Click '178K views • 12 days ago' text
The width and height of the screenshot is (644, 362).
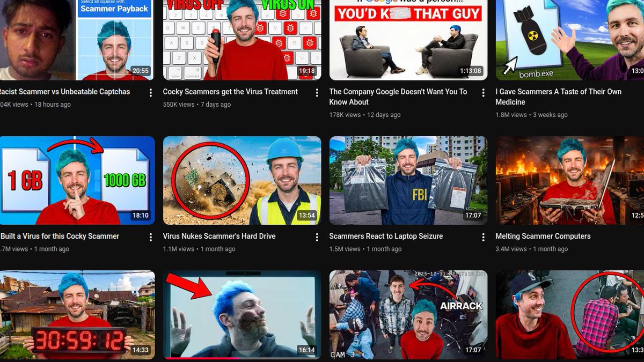365,115
